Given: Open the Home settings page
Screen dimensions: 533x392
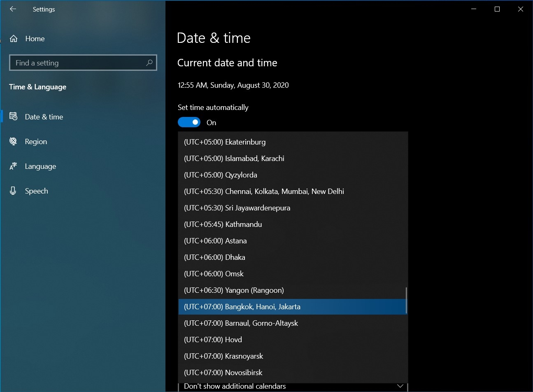Looking at the screenshot, I should click(83, 39).
